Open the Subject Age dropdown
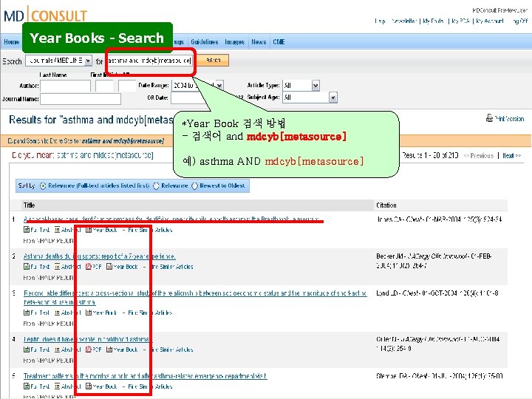Image resolution: width=532 pixels, height=399 pixels. pos(310,98)
